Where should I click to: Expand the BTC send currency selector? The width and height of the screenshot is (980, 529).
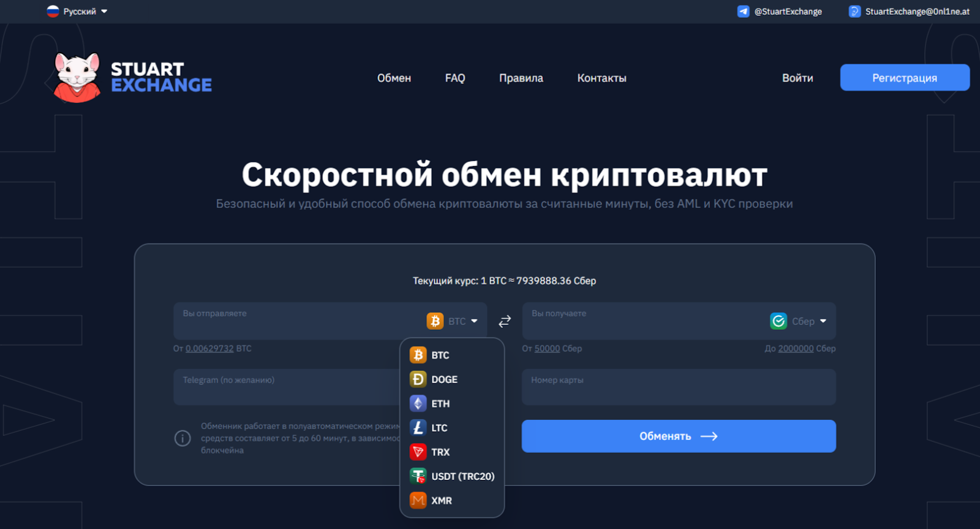pos(453,321)
